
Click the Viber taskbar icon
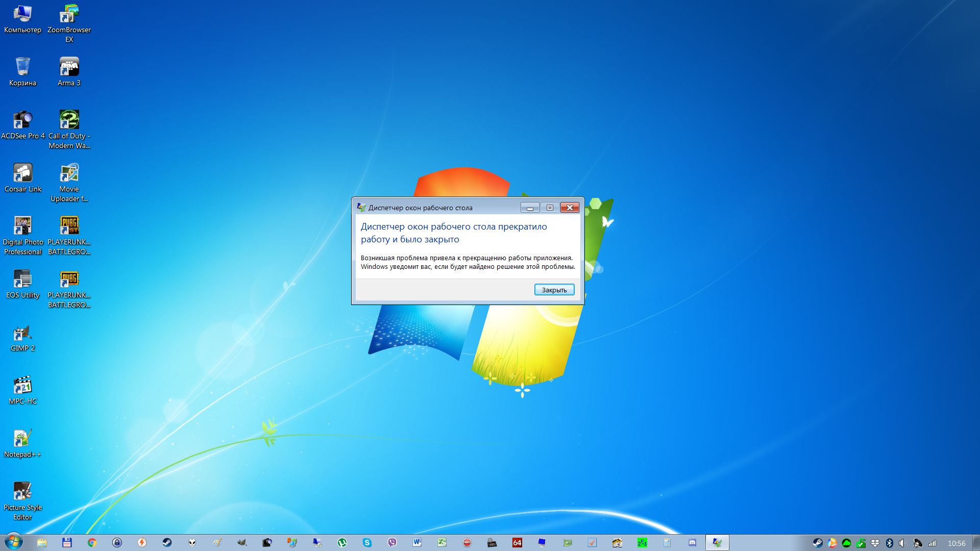[x=392, y=542]
